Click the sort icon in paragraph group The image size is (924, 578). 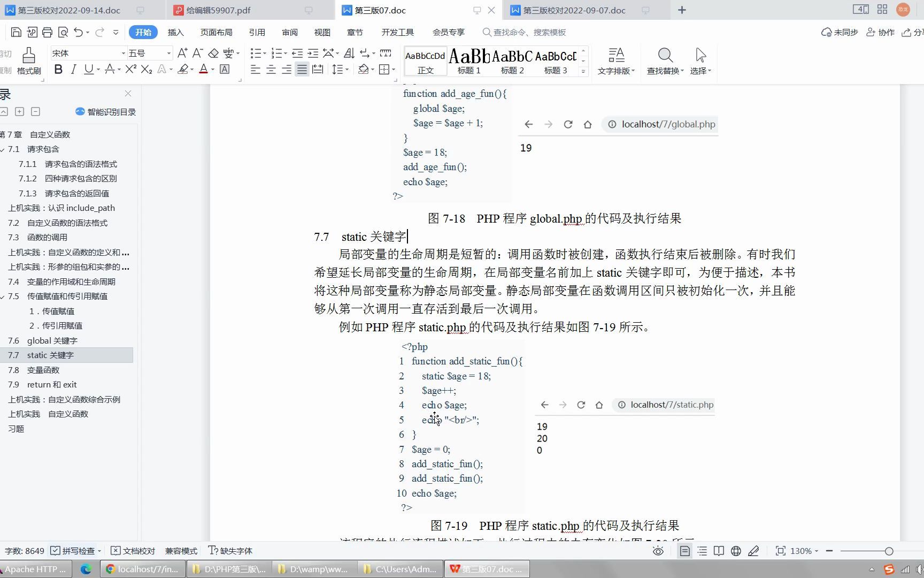click(x=349, y=53)
